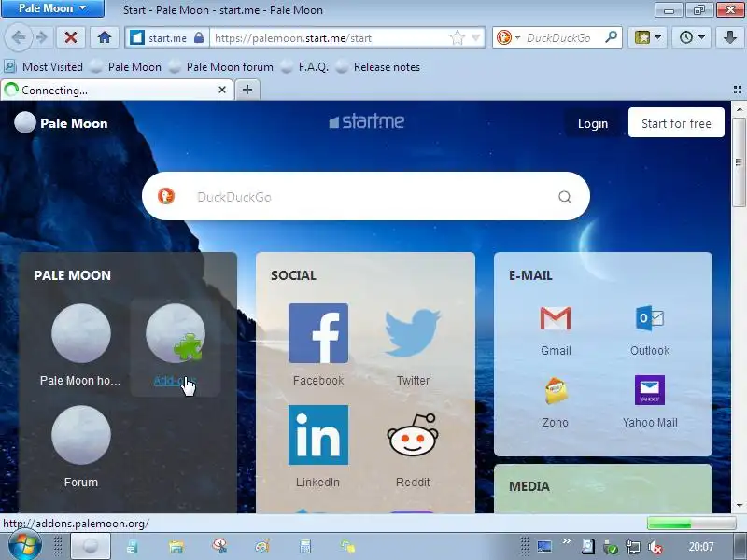
Task: Click the start.me logo
Action: tap(366, 121)
